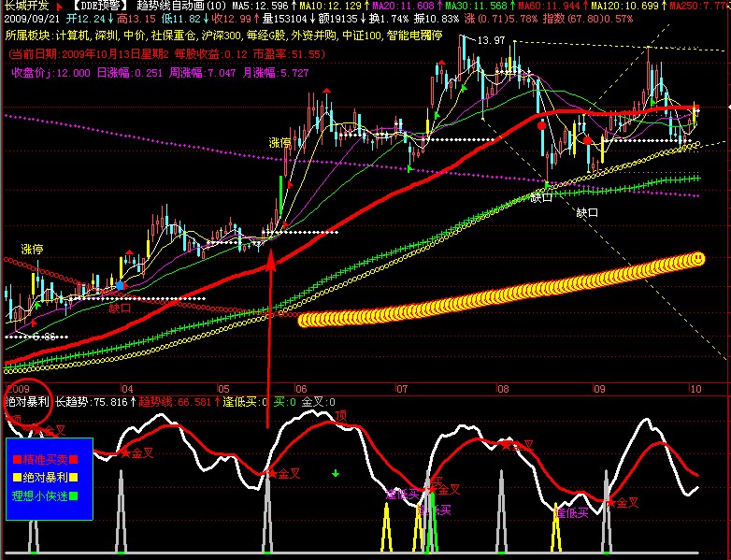731x560 pixels.
Task: Click the 当前日期 2009年10月13日 text
Action: click(89, 54)
